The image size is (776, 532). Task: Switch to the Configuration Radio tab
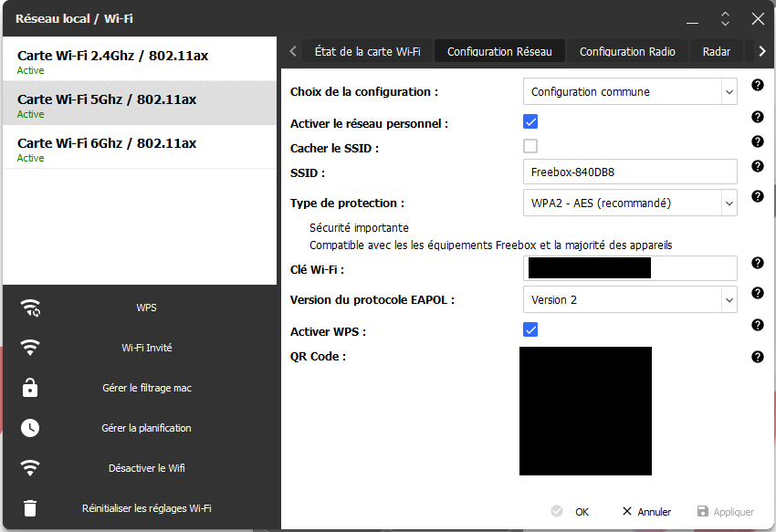[627, 52]
